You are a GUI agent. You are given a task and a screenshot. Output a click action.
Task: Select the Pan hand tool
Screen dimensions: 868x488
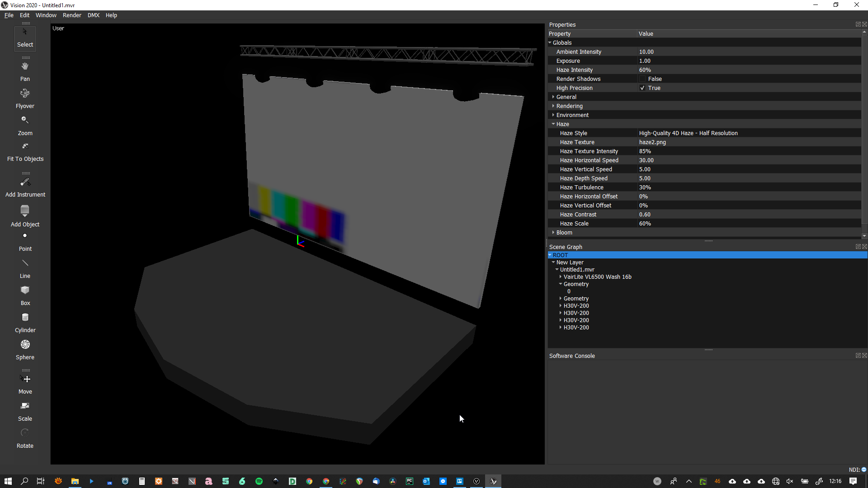(25, 70)
